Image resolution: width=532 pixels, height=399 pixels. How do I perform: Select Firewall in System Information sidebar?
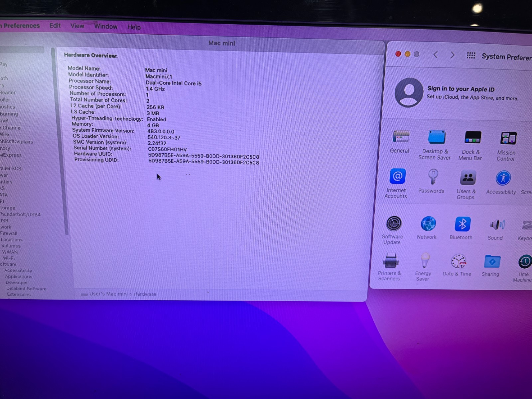click(9, 233)
